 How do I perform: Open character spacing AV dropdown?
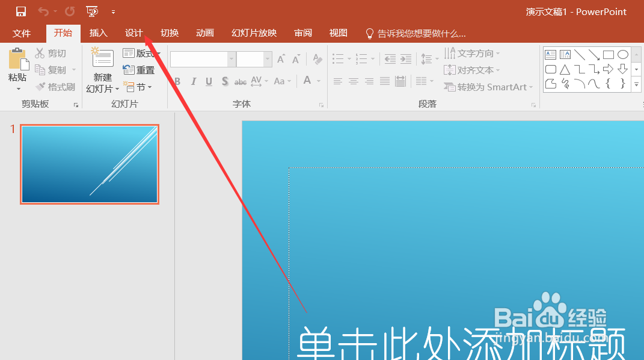pyautogui.click(x=260, y=81)
